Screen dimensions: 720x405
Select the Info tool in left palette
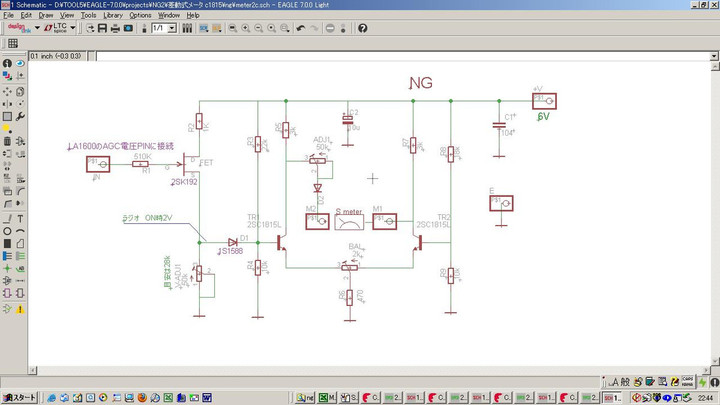(7, 63)
